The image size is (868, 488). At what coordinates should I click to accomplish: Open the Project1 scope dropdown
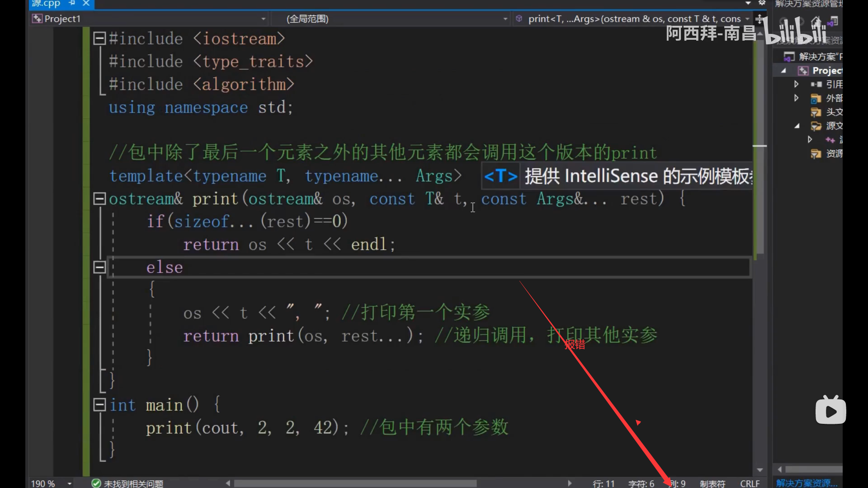pos(263,19)
